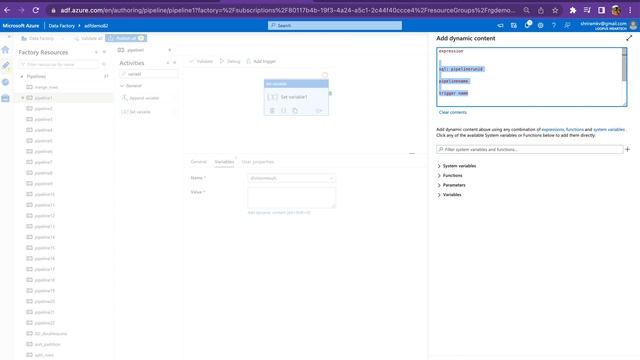Reload the page with browser refresh icon
Viewport: 640px width, 360px height.
click(x=36, y=10)
